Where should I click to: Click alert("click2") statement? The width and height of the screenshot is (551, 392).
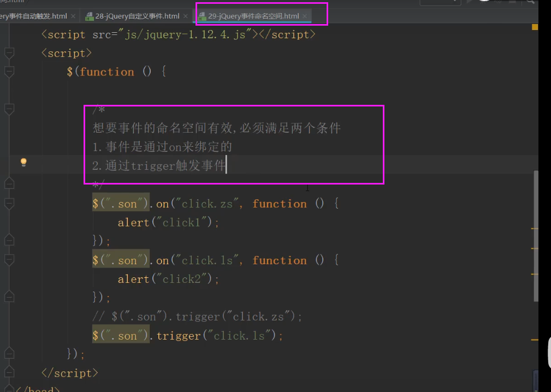coord(168,279)
